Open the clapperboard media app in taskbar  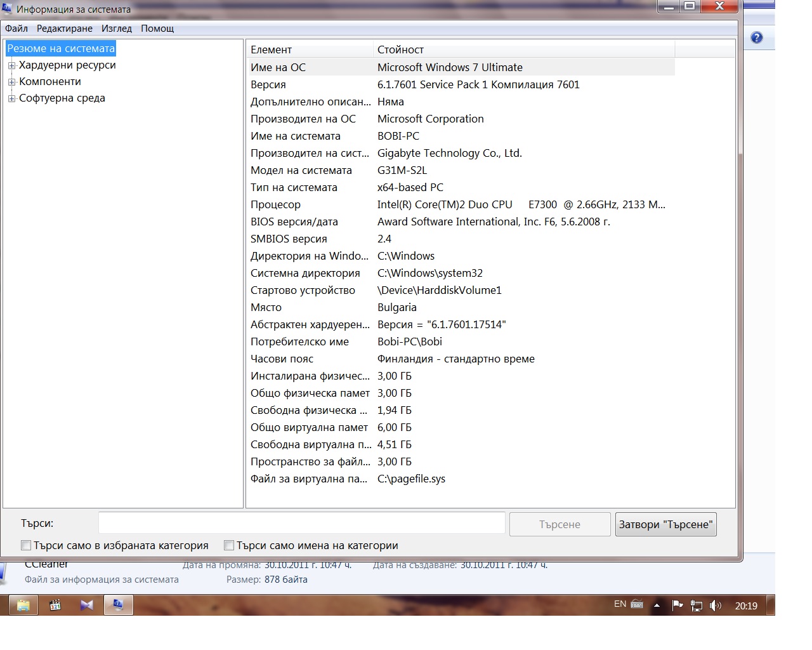pyautogui.click(x=55, y=605)
